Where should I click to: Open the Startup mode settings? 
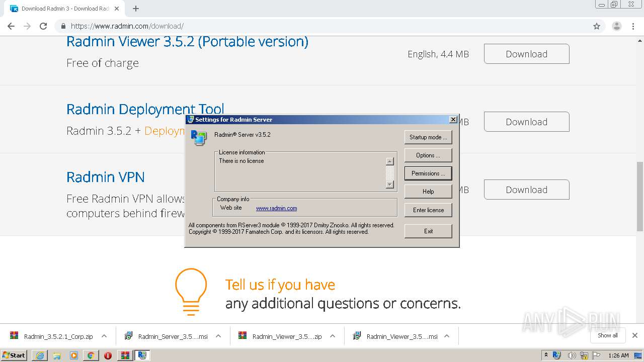click(x=428, y=137)
